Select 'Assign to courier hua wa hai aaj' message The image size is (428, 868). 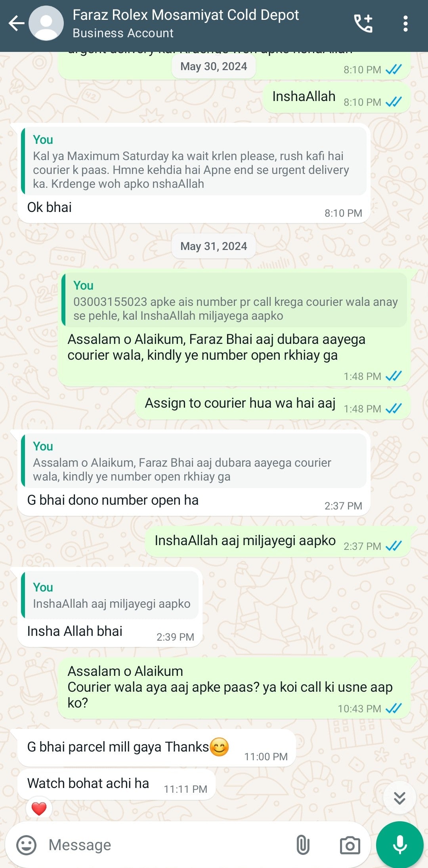coord(273,404)
